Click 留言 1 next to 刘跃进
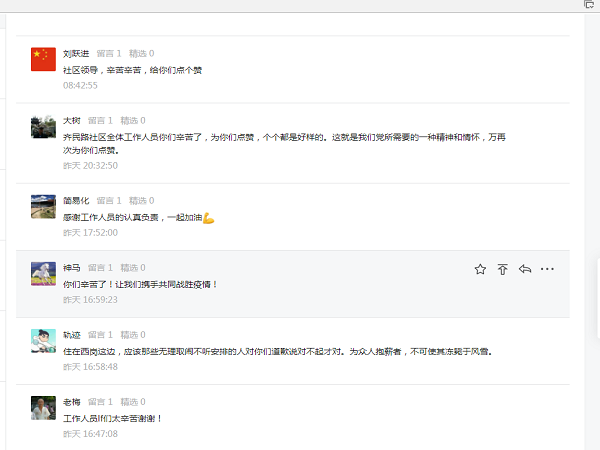Image resolution: width=600 pixels, height=450 pixels. (x=109, y=53)
